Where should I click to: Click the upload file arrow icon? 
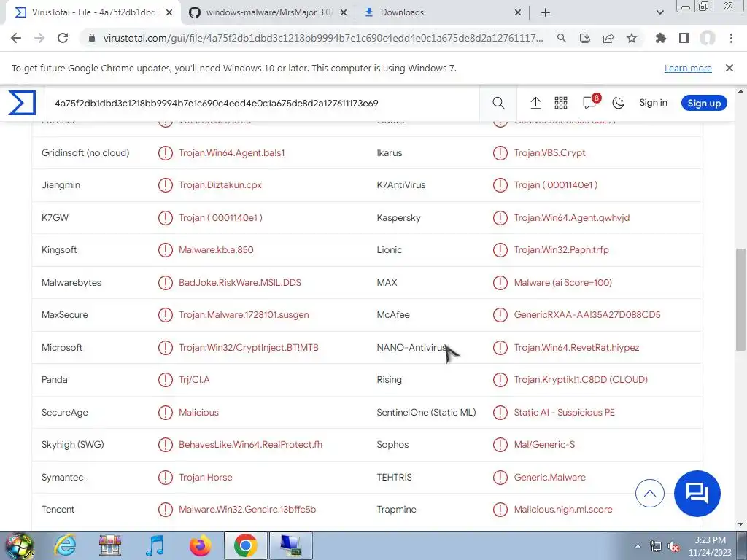click(535, 103)
